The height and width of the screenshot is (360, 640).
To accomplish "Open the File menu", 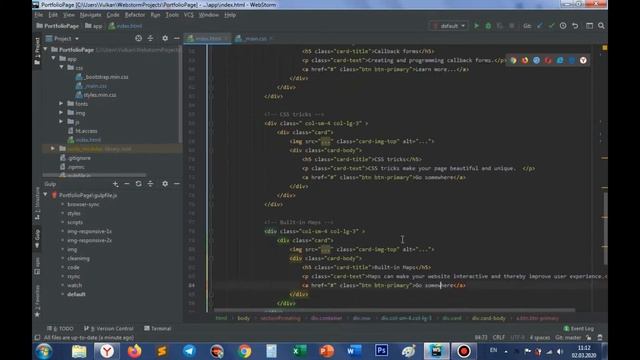I will point(39,15).
